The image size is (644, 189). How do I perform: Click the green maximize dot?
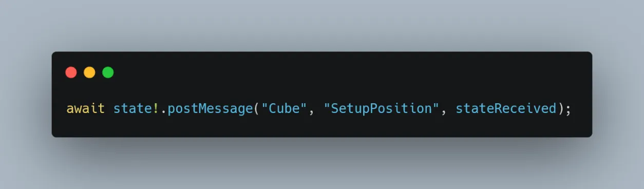coord(108,72)
